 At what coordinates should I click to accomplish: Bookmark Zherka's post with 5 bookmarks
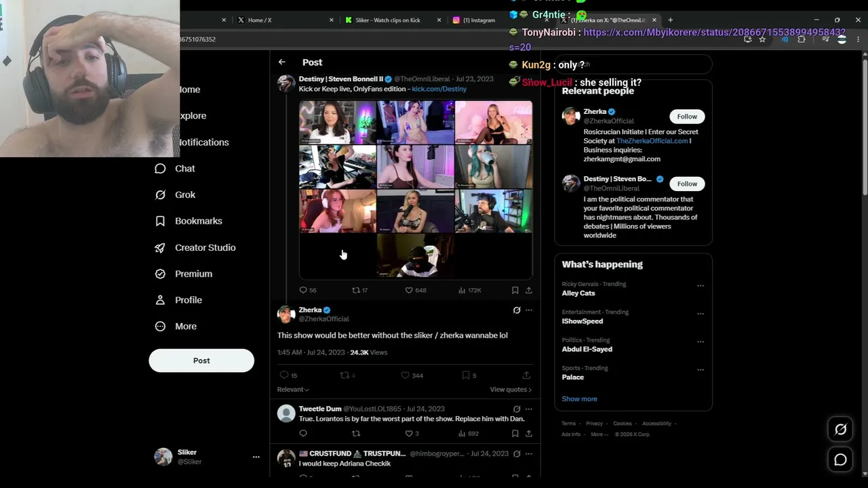coord(466,375)
